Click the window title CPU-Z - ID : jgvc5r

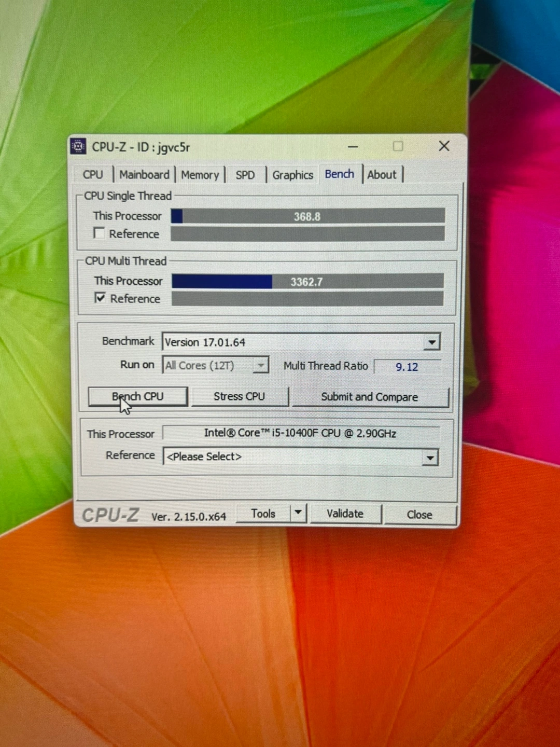tap(141, 147)
